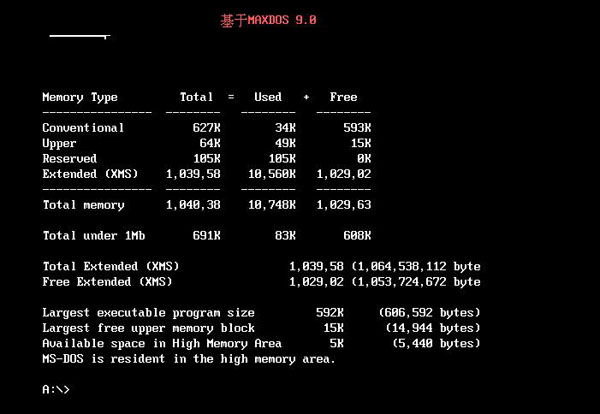Click the Upper used value 49K
This screenshot has height=414, width=600.
[x=285, y=143]
